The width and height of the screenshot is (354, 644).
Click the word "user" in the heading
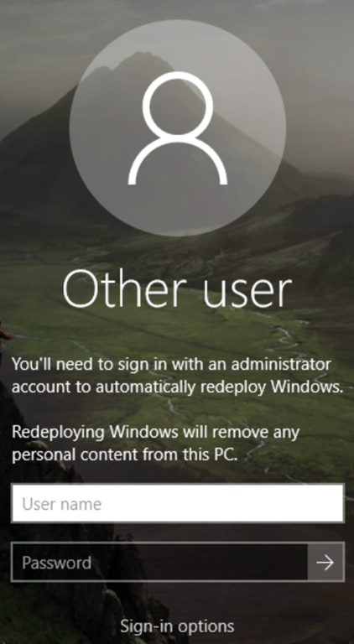(x=247, y=294)
